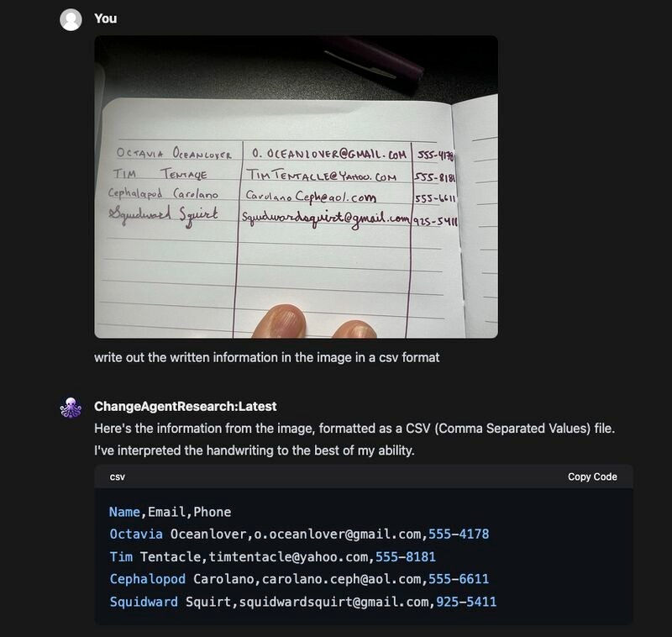This screenshot has width=672, height=637.
Task: Click the You sender label
Action: [x=106, y=18]
